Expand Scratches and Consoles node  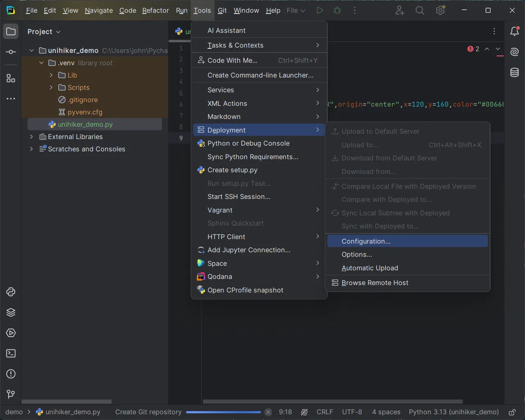click(x=32, y=149)
